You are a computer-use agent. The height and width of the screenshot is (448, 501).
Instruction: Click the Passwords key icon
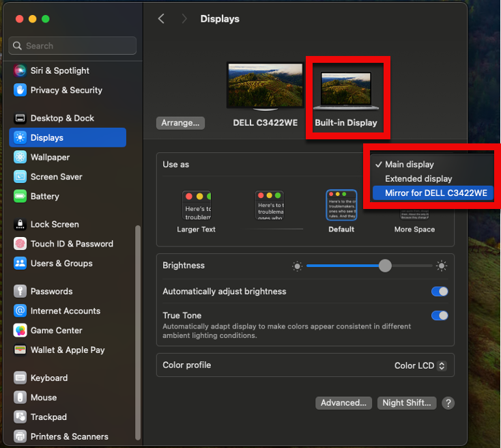[x=20, y=291]
